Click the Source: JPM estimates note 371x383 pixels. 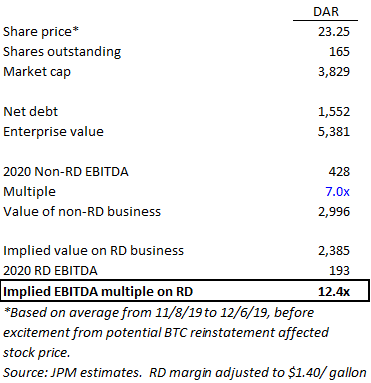[185, 373]
